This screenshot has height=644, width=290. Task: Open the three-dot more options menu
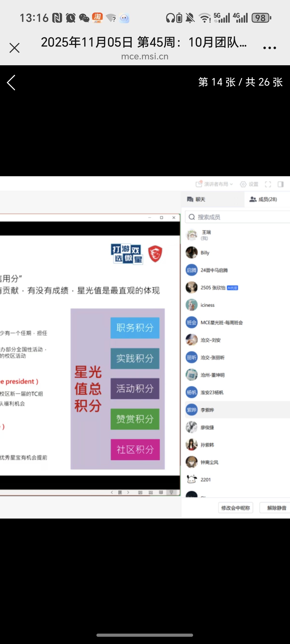tap(269, 48)
